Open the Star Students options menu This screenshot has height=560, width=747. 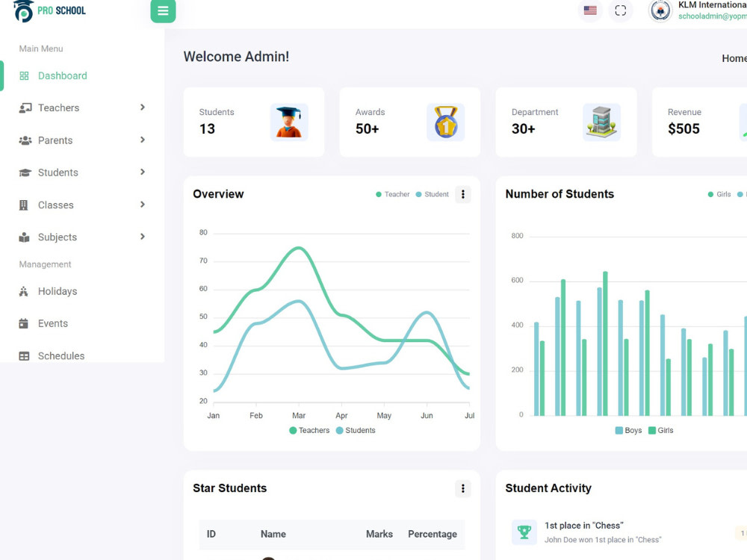(463, 488)
